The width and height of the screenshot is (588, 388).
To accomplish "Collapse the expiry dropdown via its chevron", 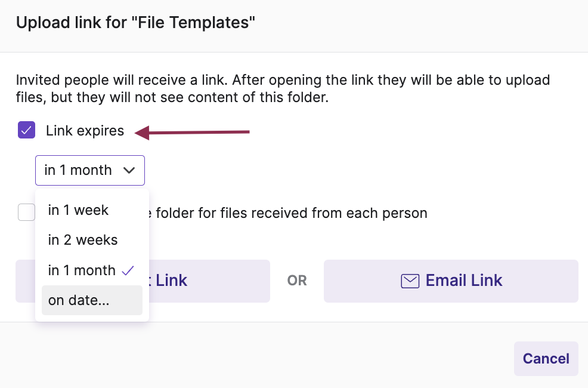I will [129, 170].
